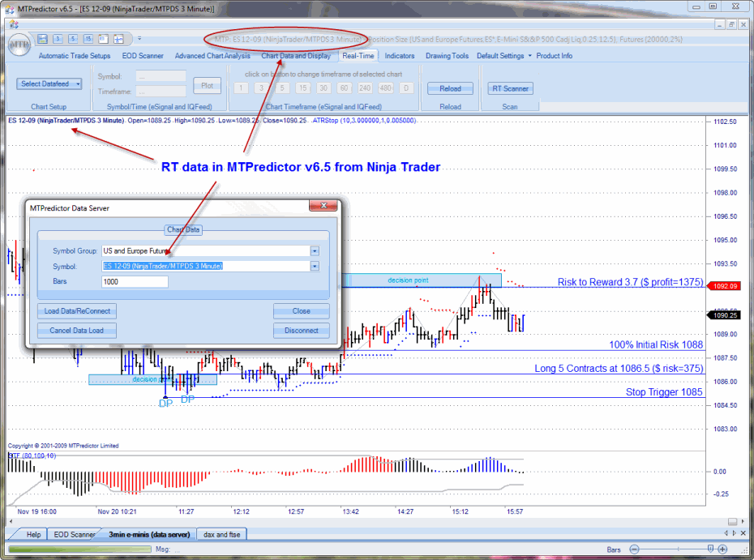Click the Bars zoom slider thumb
The width and height of the screenshot is (754, 560).
710,549
